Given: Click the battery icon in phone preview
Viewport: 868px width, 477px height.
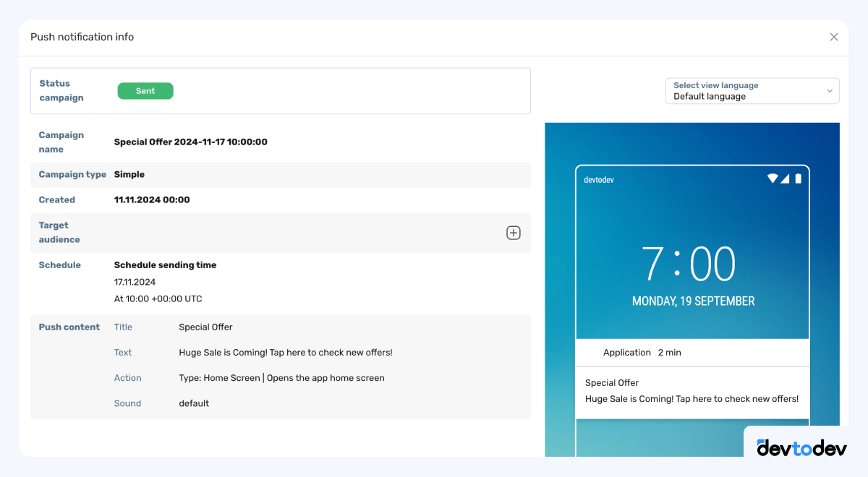Looking at the screenshot, I should tap(799, 179).
